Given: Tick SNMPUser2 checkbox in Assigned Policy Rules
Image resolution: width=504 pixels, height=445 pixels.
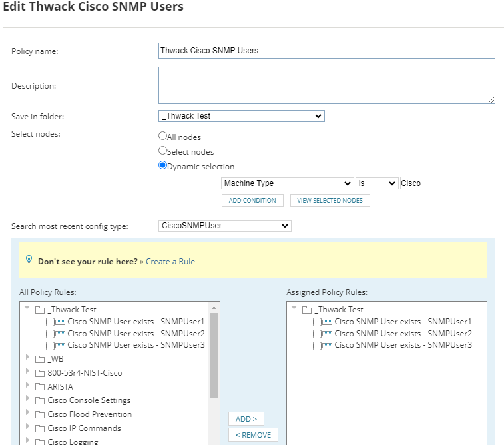Looking at the screenshot, I should 318,334.
